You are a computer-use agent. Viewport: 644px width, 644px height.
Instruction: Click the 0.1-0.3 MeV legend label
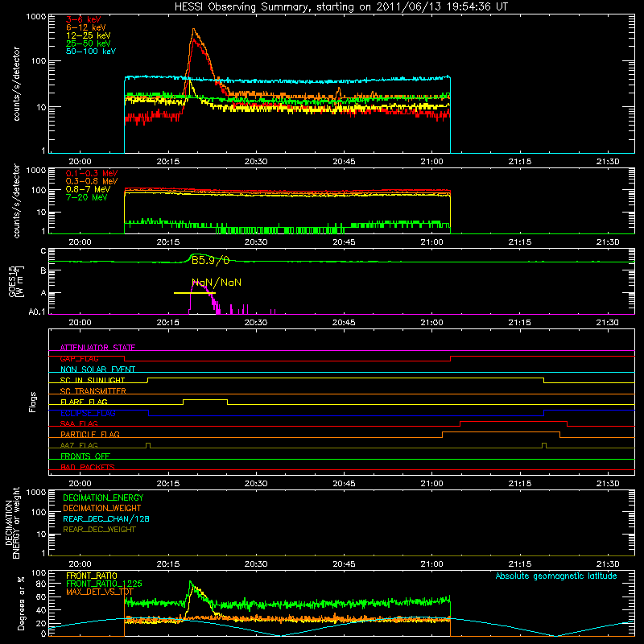92,173
